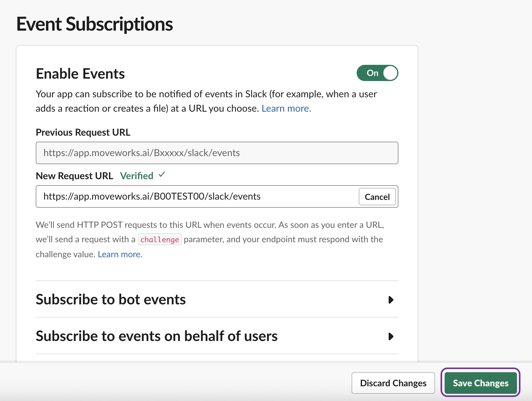Screen dimensions: 532x401
Task: Cancel the new request URL change
Action: (377, 197)
